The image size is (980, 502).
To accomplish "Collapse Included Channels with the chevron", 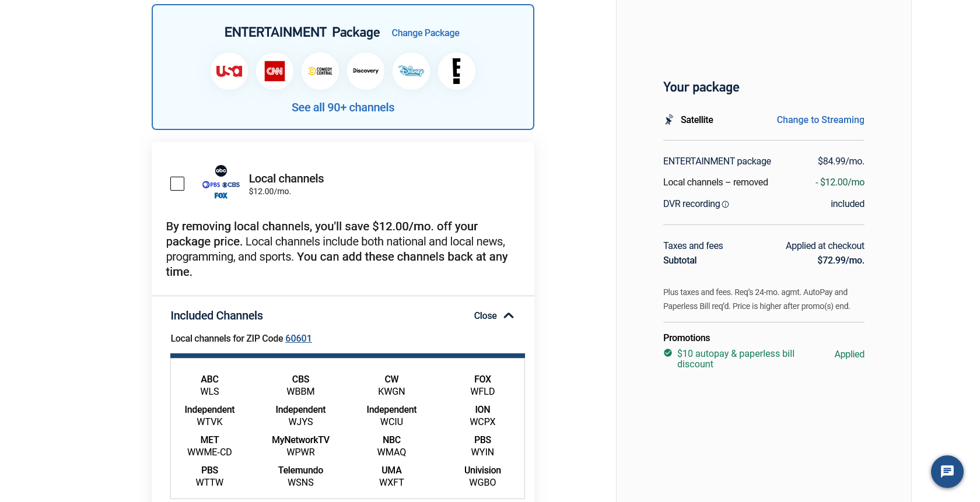I will point(509,315).
